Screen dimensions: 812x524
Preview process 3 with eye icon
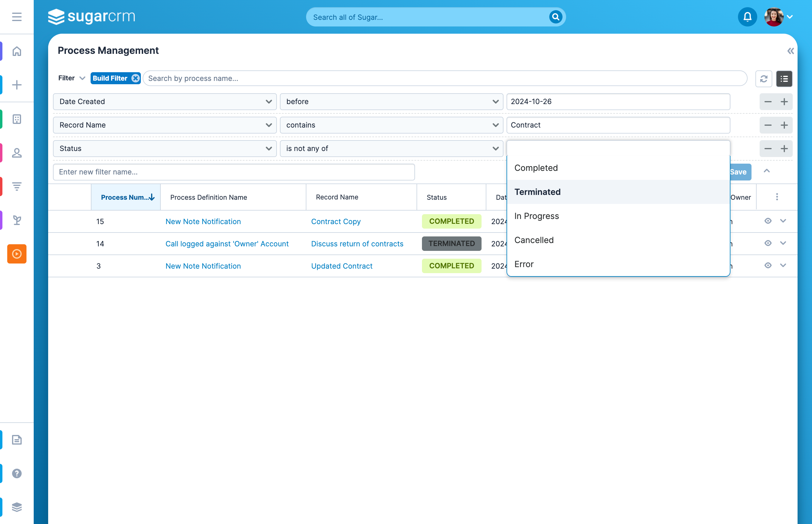[768, 265]
